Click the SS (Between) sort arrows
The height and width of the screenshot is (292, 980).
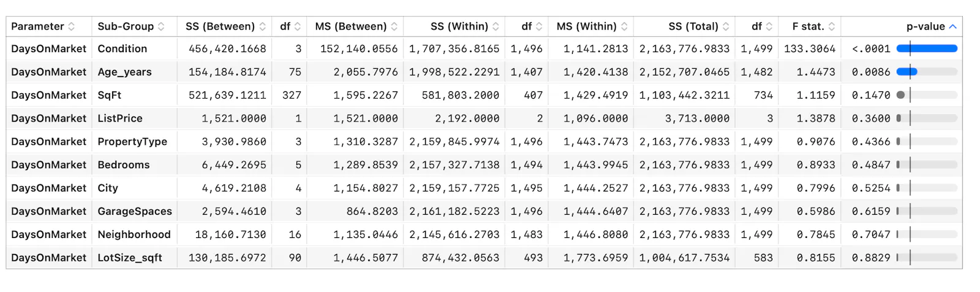(x=263, y=26)
